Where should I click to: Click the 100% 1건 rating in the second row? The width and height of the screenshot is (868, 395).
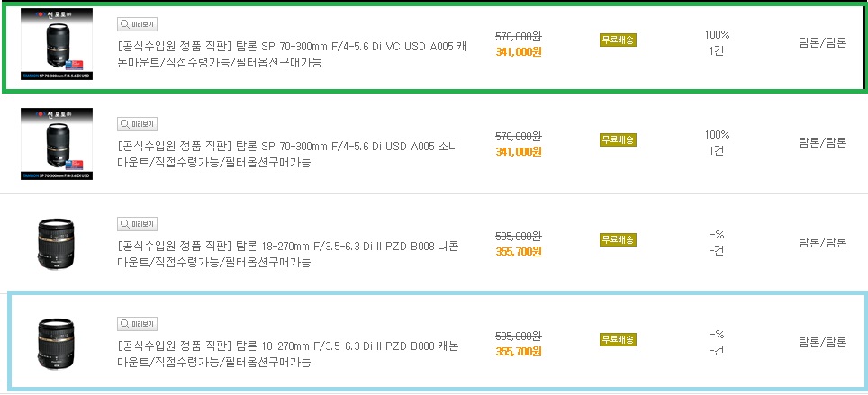[x=717, y=143]
